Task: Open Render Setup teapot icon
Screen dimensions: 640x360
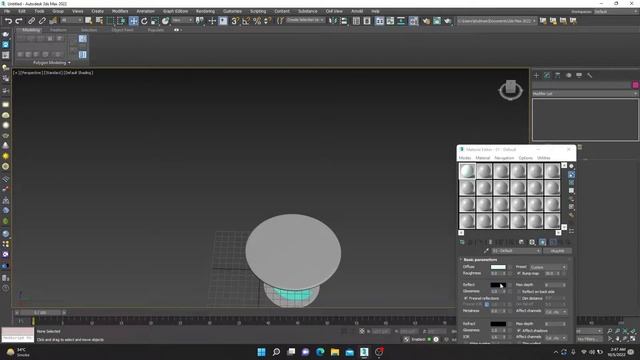Action: point(426,21)
